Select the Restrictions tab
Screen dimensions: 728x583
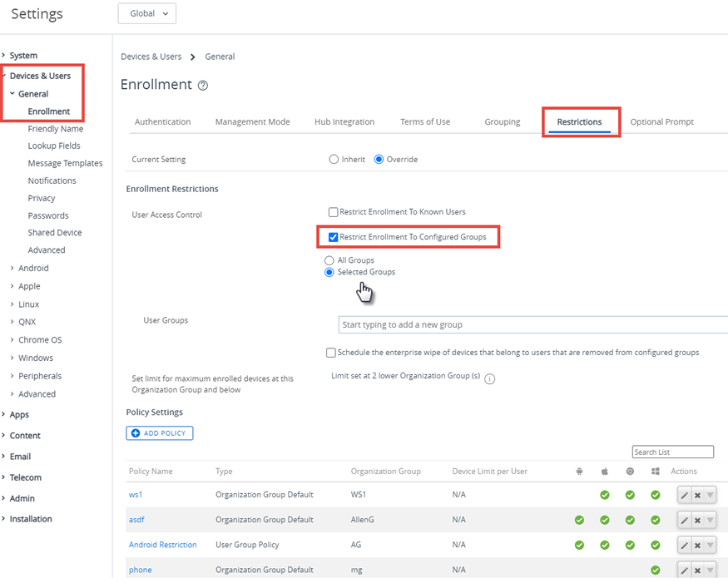click(x=579, y=121)
